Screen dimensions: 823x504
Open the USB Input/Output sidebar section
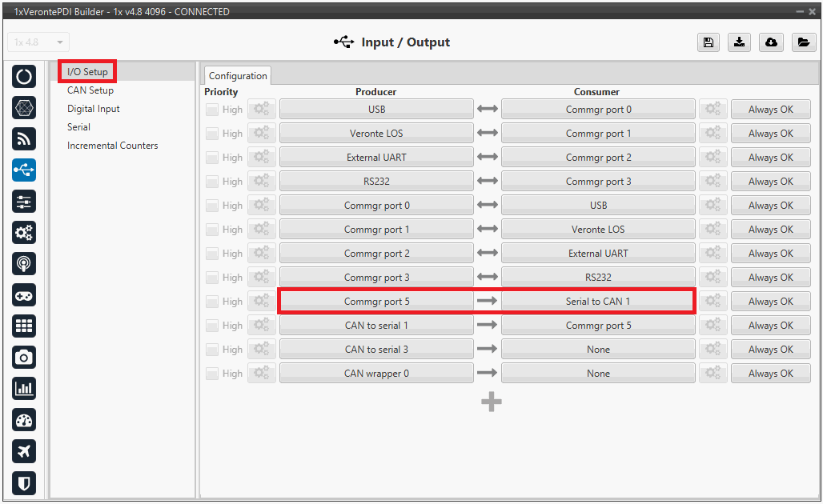click(24, 170)
